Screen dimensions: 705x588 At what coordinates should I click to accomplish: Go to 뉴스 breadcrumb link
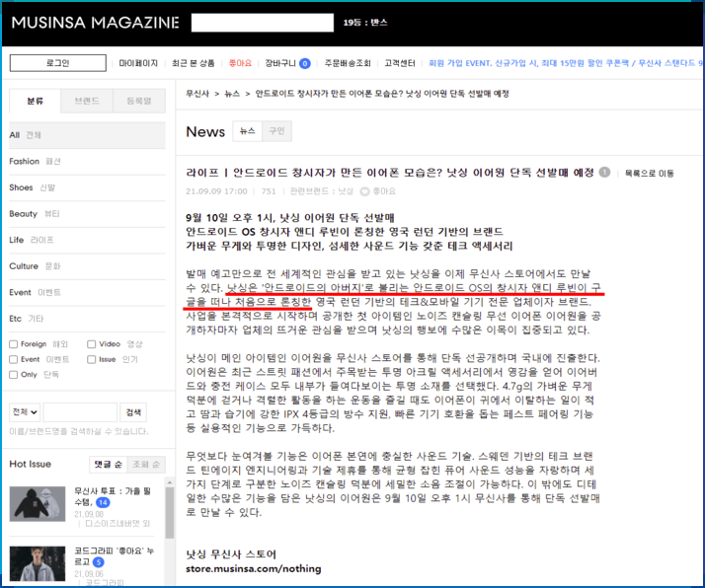[232, 94]
